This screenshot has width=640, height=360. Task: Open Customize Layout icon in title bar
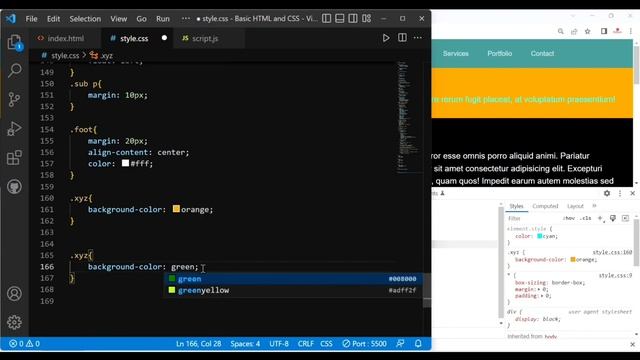[367, 18]
